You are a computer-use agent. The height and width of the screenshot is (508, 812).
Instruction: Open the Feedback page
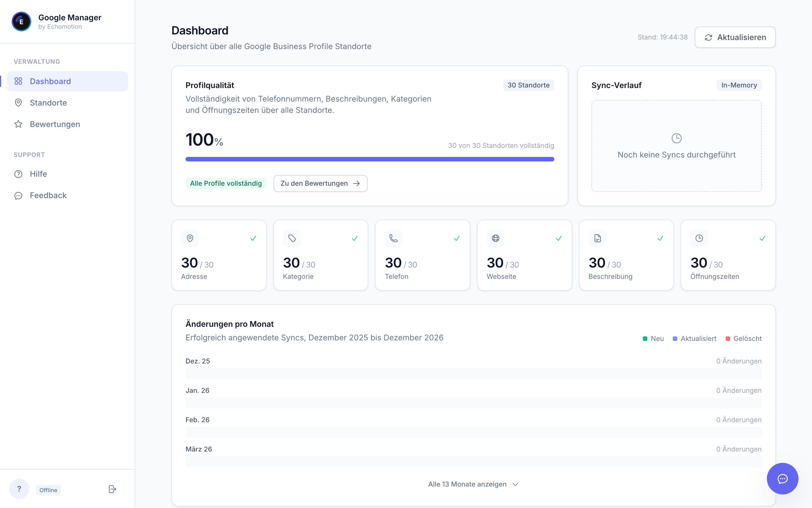(x=67, y=196)
